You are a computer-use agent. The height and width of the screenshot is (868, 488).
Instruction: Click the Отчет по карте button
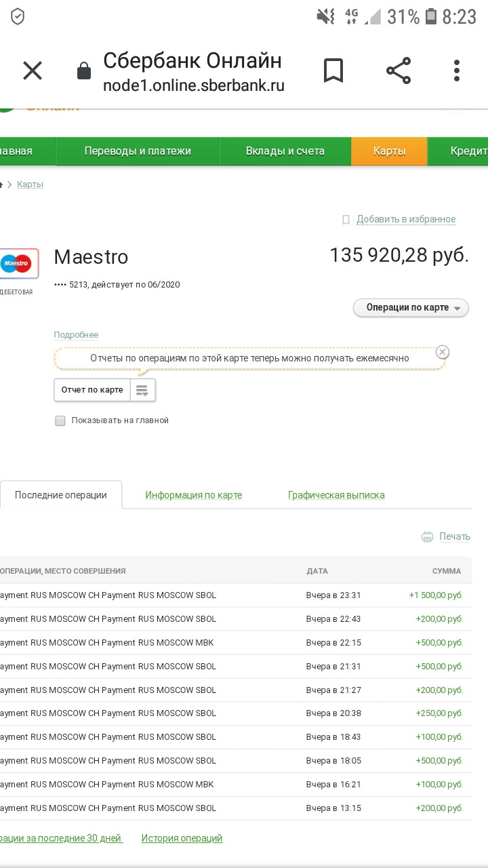pos(92,390)
